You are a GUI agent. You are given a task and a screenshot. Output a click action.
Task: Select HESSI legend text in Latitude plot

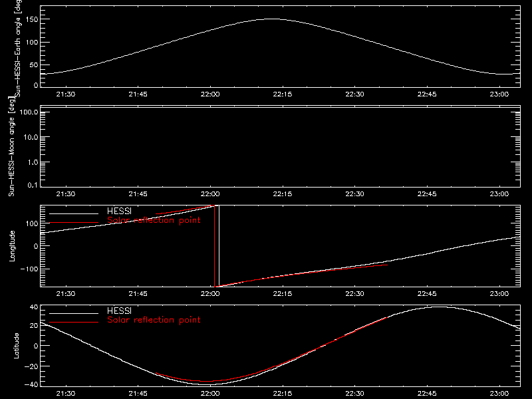119,311
